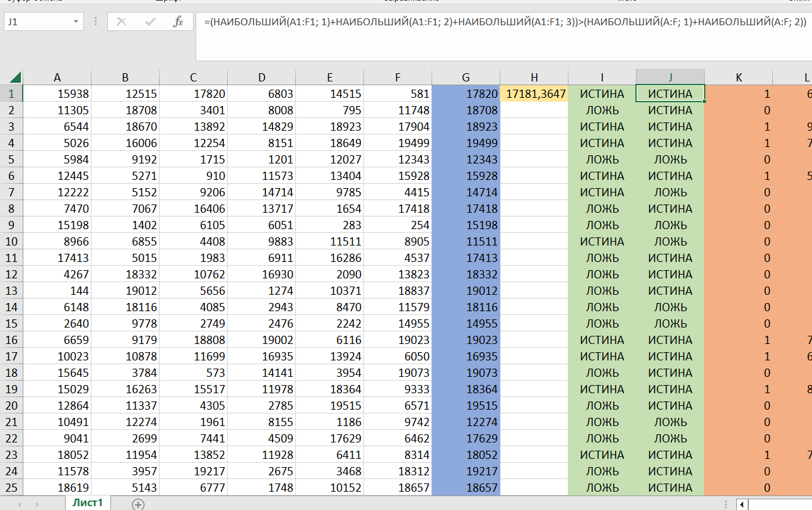Add a new sheet with plus button
812x510 pixels.
(138, 504)
